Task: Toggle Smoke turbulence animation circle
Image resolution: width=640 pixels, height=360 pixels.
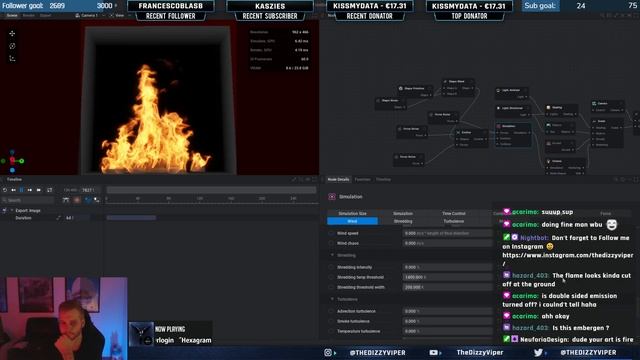Action: pyautogui.click(x=331, y=321)
